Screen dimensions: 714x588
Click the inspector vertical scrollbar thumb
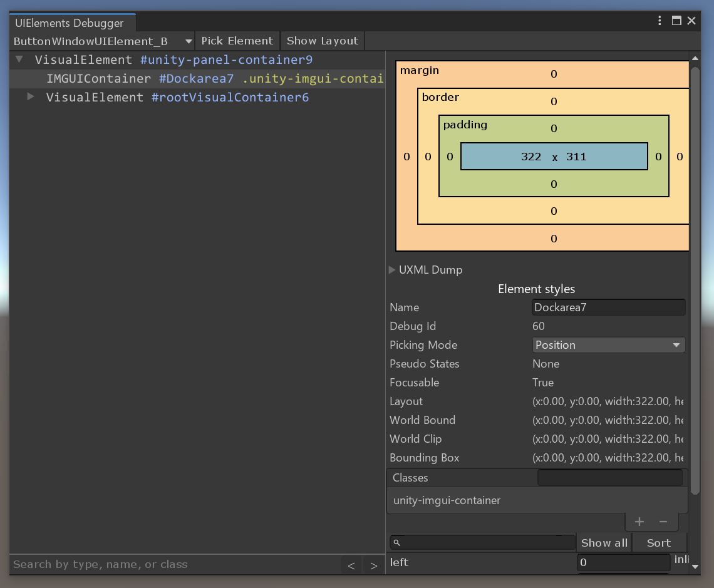tap(695, 281)
